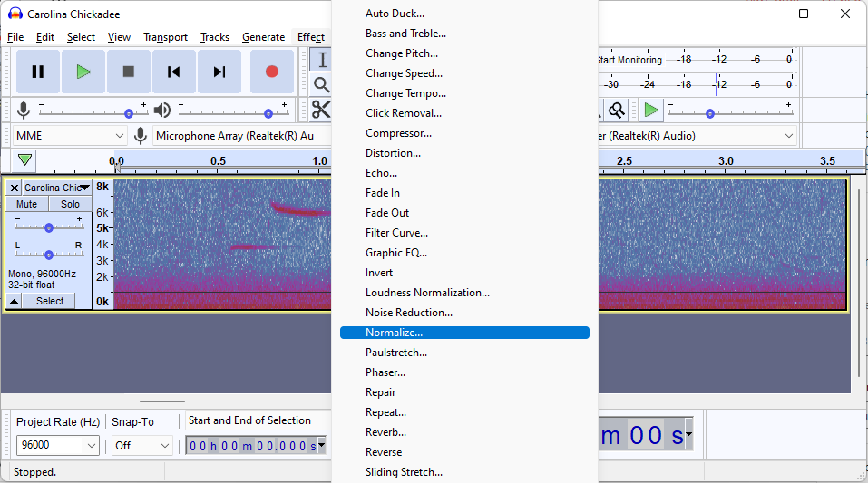Click the scissors Cut icon

(320, 110)
